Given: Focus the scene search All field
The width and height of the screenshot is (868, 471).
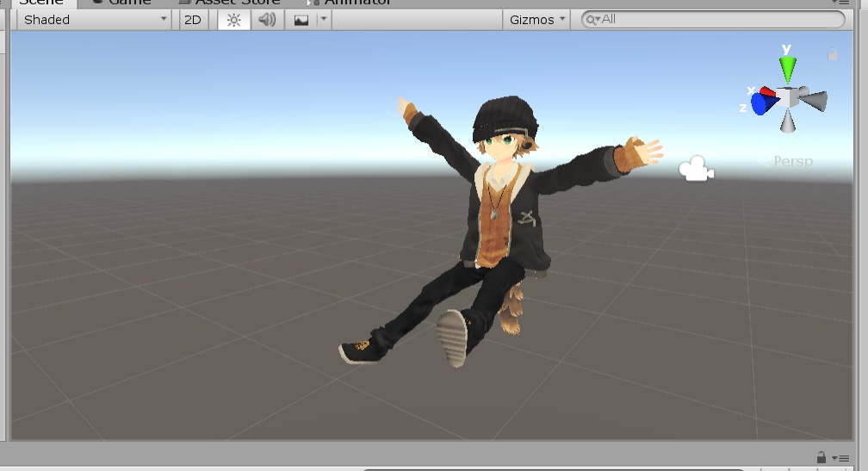Looking at the screenshot, I should click(x=713, y=19).
